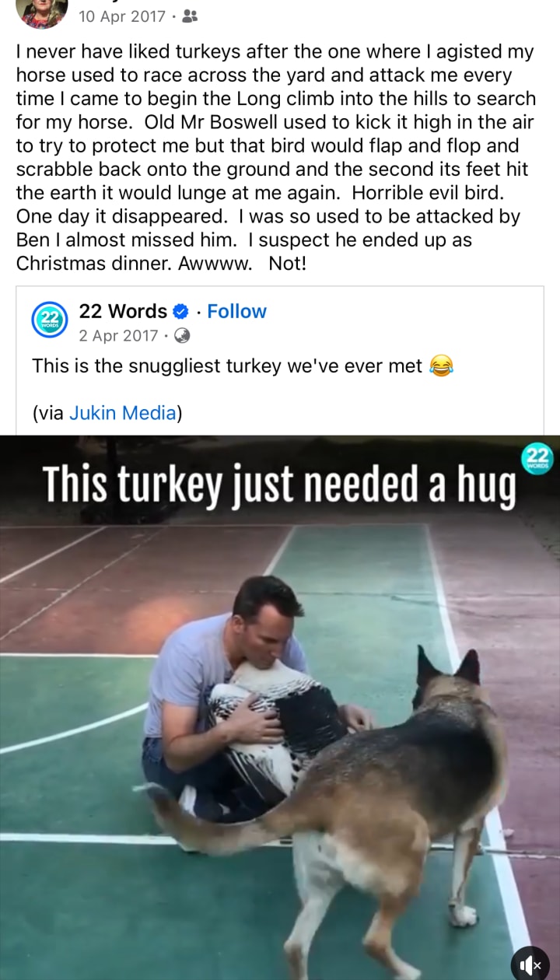Open the 22 Words page name
Viewport: 560px width, 980px height.
click(x=123, y=311)
